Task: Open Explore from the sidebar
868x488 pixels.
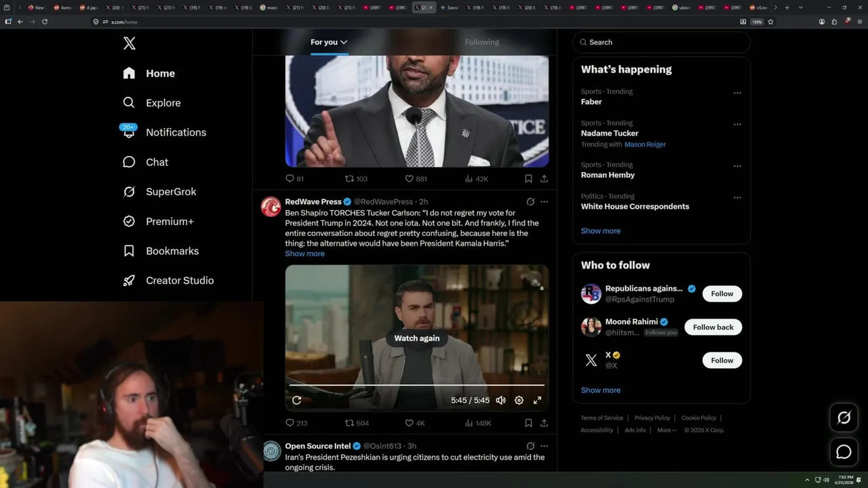Action: click(152, 103)
